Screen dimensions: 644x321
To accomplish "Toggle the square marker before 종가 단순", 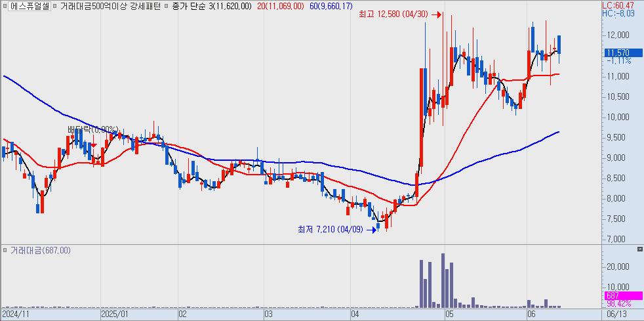I will coord(166,6).
